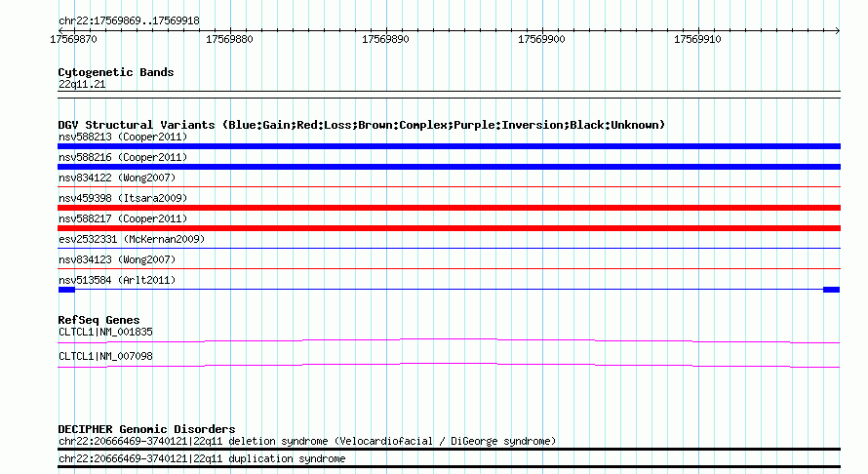Select variant label nsv588216 (Cooper2011)
The width and height of the screenshot is (868, 474).
pos(123,157)
